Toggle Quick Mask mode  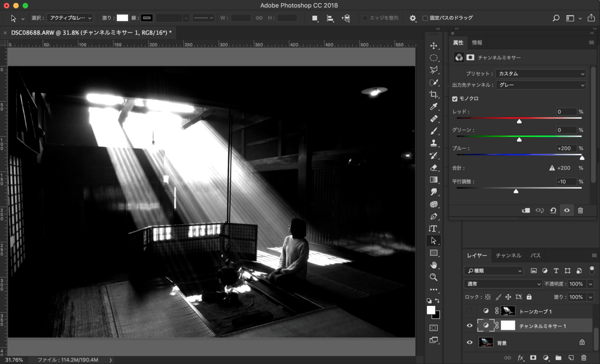tap(433, 328)
